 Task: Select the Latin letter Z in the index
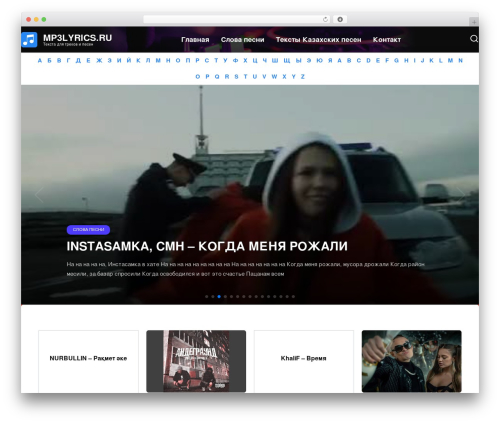click(303, 76)
